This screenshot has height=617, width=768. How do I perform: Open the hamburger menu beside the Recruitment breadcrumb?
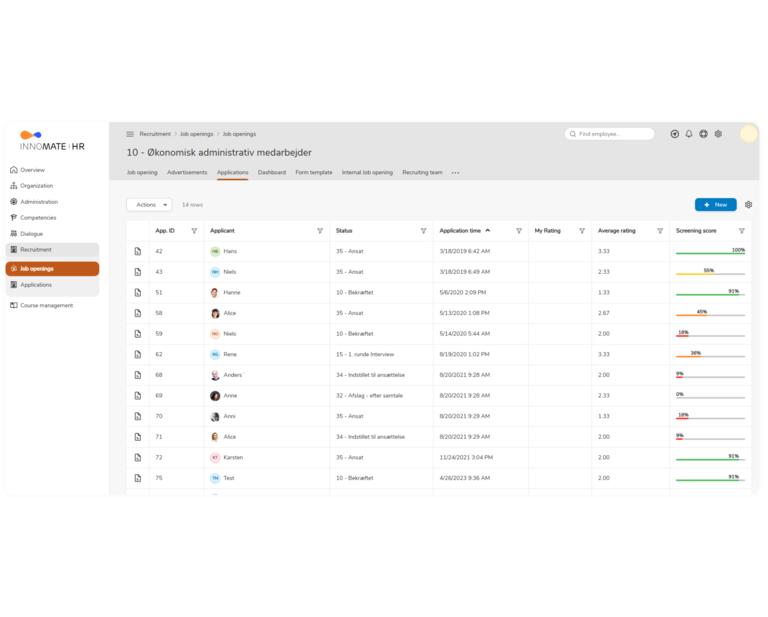[x=130, y=134]
